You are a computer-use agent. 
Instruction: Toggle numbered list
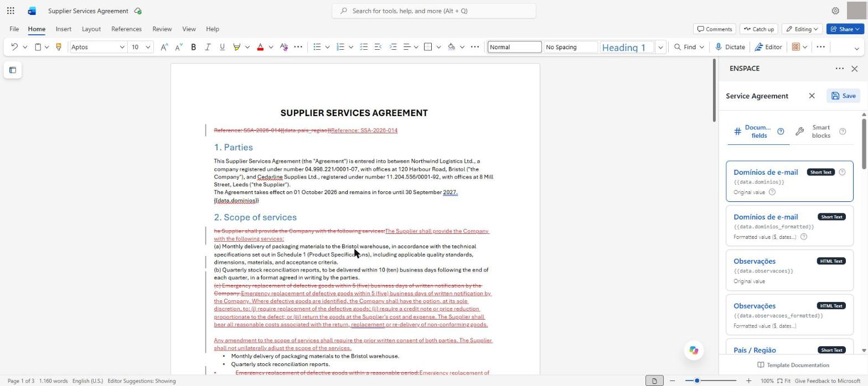click(x=340, y=47)
